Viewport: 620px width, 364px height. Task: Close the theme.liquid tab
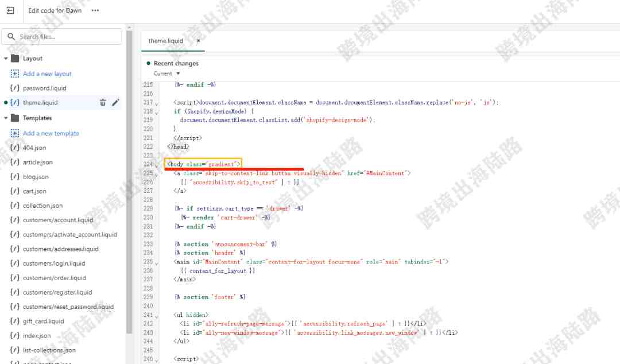click(199, 41)
